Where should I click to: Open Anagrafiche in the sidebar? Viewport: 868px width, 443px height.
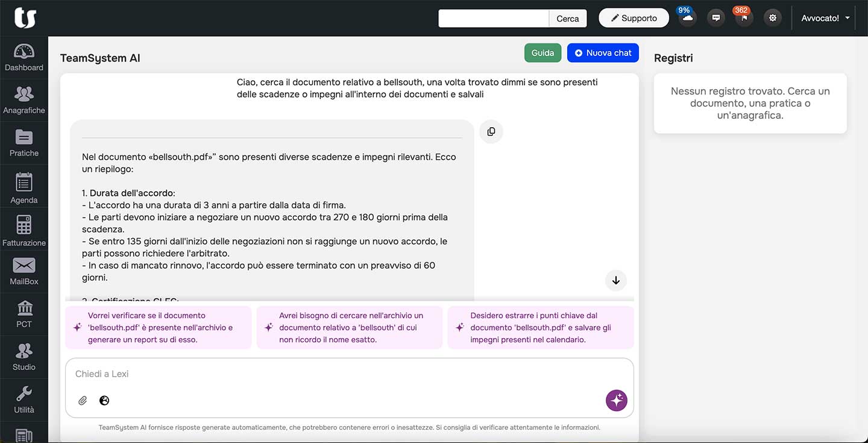(x=24, y=101)
